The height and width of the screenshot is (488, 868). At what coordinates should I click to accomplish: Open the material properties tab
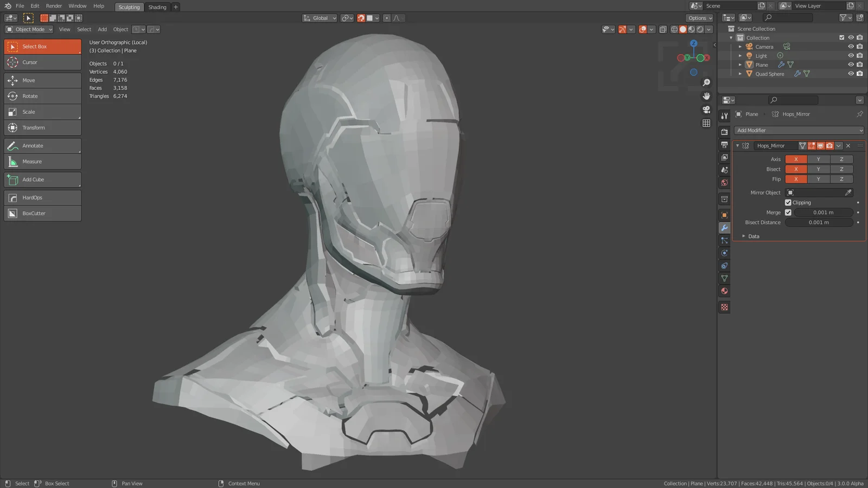click(x=724, y=291)
